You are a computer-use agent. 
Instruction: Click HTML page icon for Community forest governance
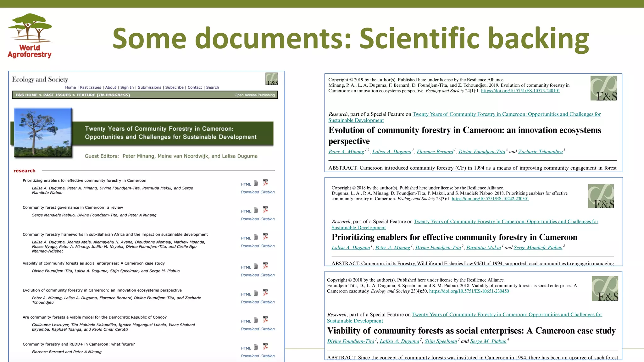click(x=256, y=210)
